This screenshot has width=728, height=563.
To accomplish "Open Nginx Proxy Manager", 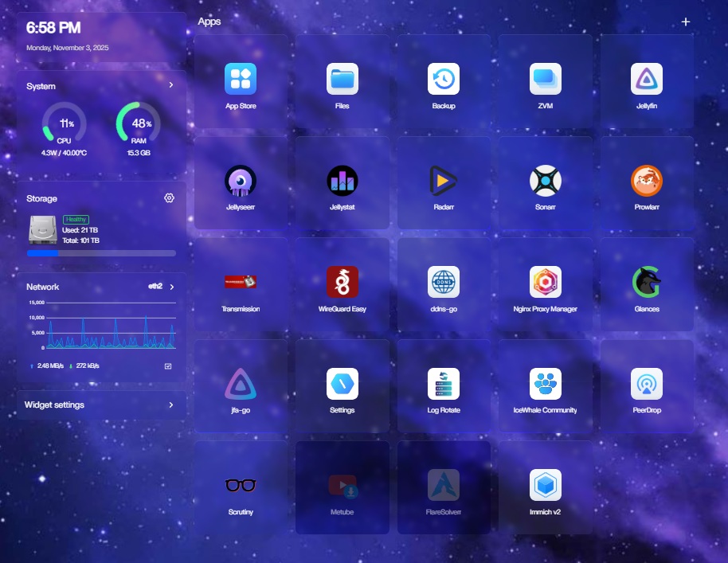I will tap(546, 283).
